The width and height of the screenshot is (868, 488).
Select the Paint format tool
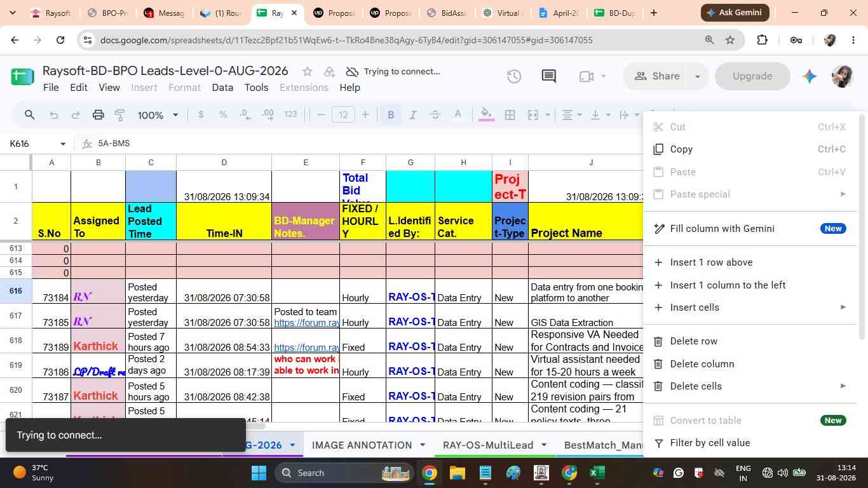[119, 115]
